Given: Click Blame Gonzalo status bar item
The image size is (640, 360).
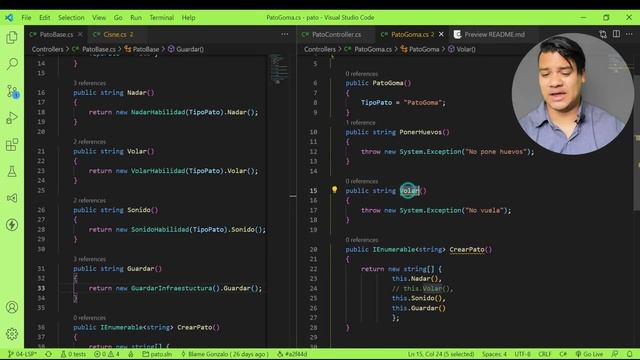Looking at the screenshot, I should coord(224,354).
